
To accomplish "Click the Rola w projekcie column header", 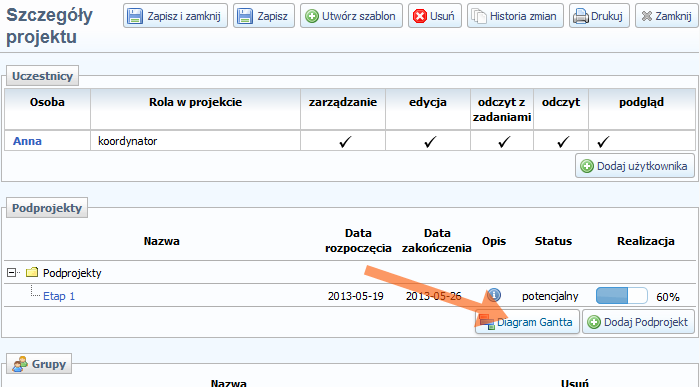I will (x=196, y=102).
